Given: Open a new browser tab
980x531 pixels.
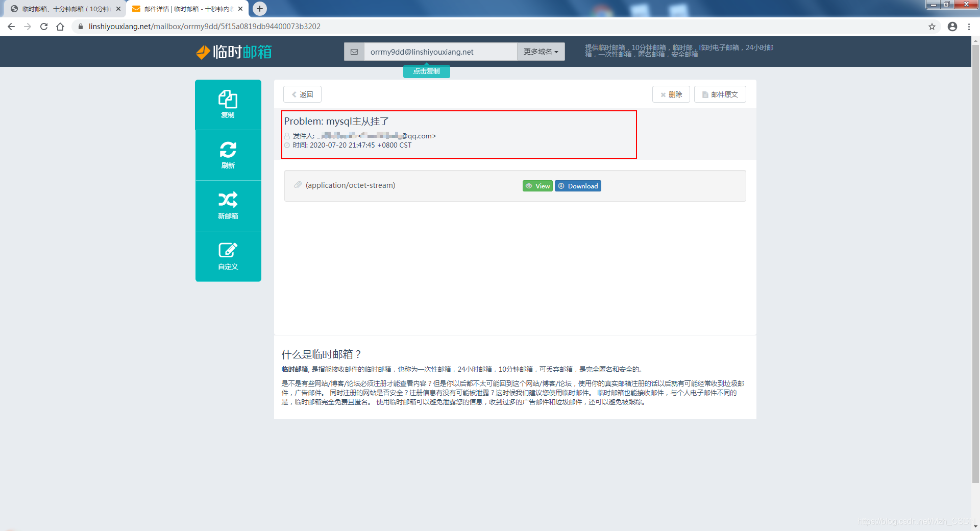Looking at the screenshot, I should pos(260,9).
